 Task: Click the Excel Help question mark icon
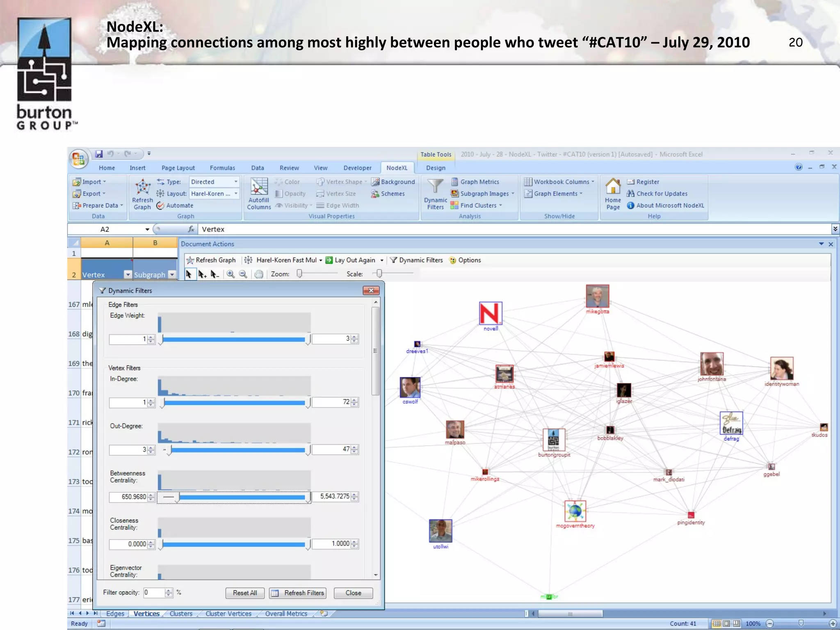pos(799,167)
